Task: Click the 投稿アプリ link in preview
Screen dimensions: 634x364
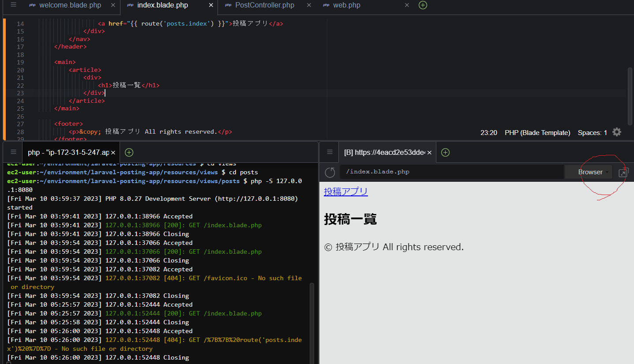Action: (x=345, y=191)
